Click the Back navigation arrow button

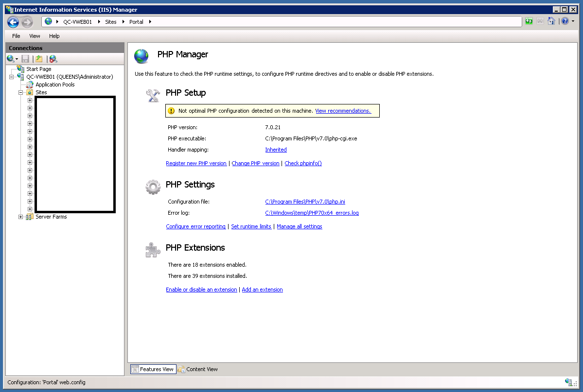tap(13, 22)
